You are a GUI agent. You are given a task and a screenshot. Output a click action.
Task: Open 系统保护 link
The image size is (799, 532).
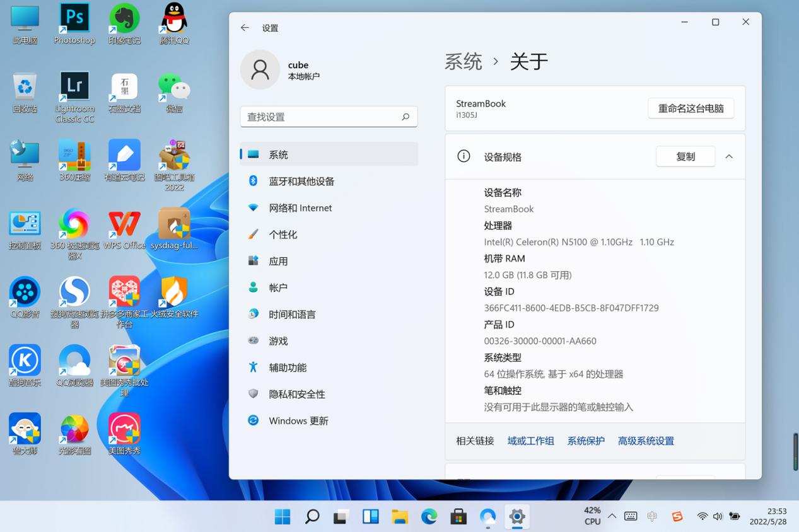coord(586,441)
